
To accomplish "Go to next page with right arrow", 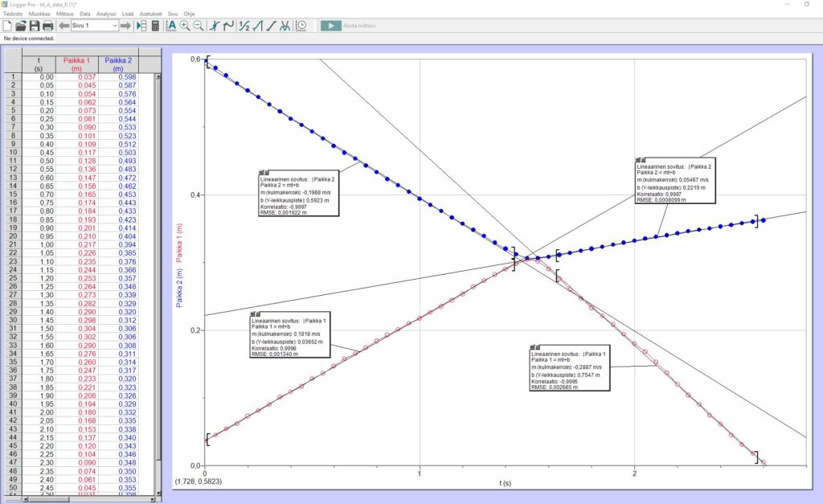I will pos(126,26).
